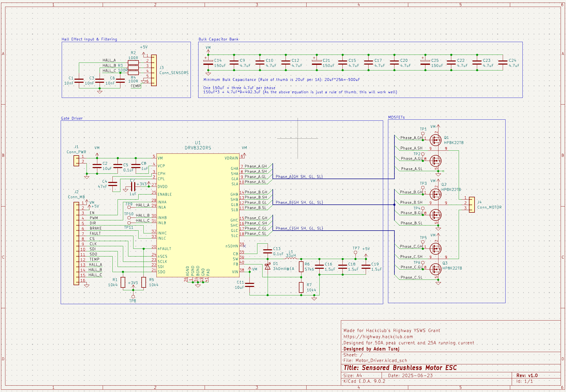Click the TP5 test point symbol
566x392 pixels.
[423, 242]
